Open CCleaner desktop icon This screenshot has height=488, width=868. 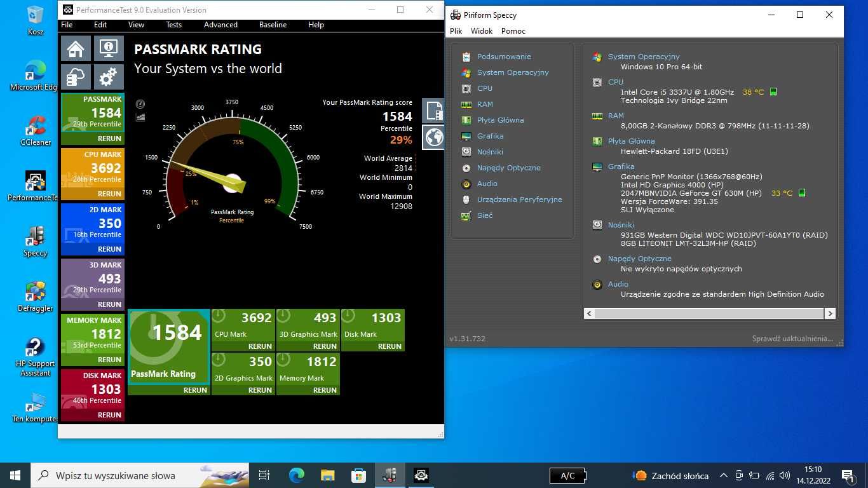[x=36, y=131]
